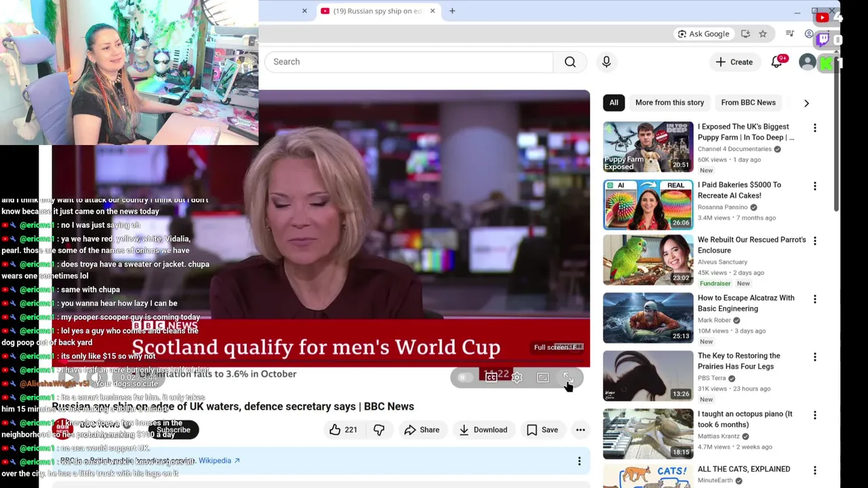The image size is (868, 488).
Task: Save the video with the Save button
Action: (542, 430)
